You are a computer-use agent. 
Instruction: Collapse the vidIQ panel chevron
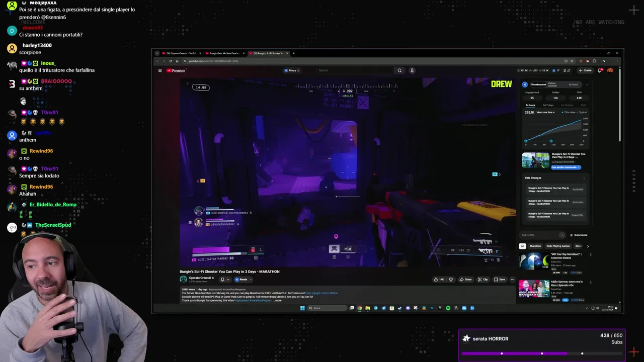[587, 84]
